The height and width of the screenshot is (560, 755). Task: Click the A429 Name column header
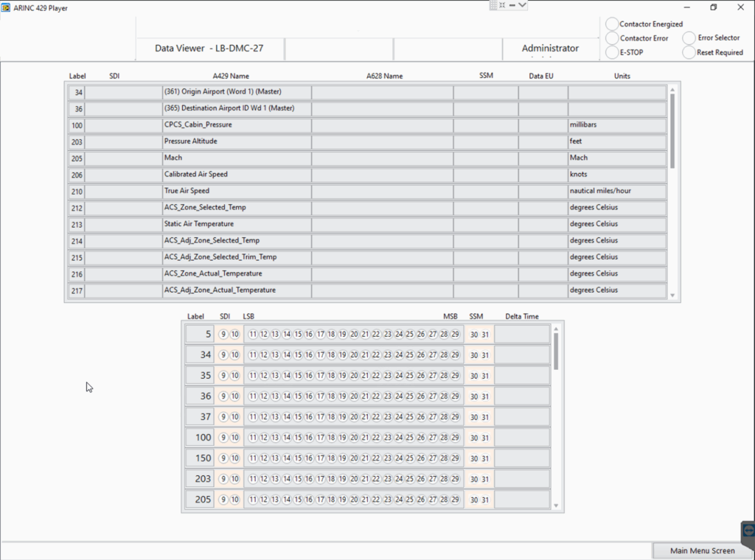[231, 76]
